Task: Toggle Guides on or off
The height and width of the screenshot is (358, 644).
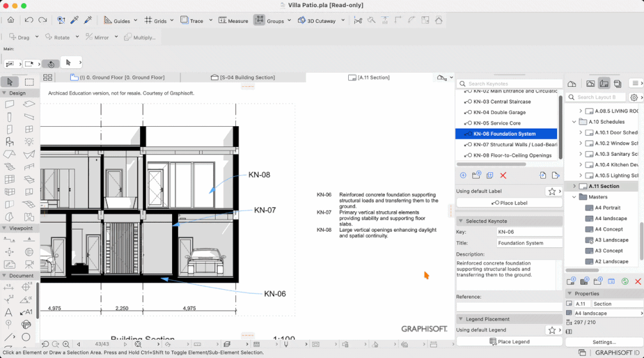Action: click(117, 21)
